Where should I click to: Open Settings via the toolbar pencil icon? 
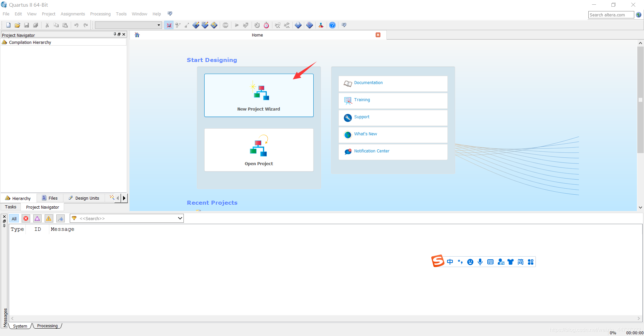(x=178, y=25)
